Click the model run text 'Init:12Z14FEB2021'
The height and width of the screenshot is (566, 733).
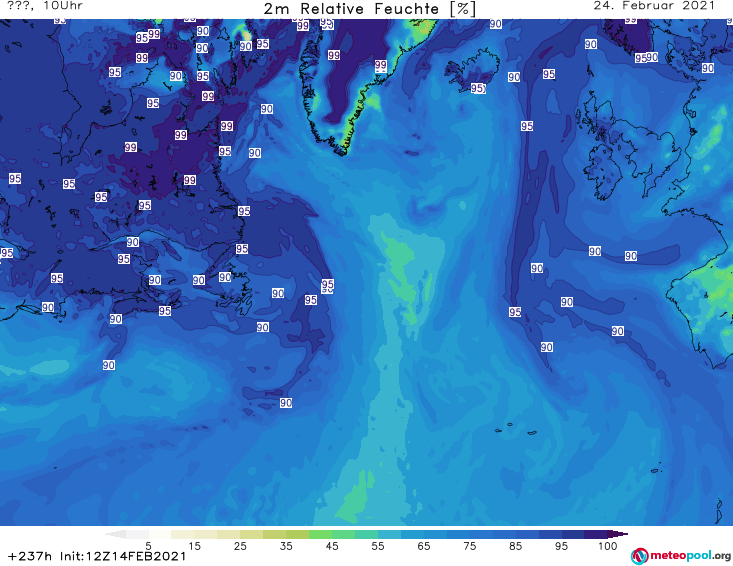(x=123, y=556)
